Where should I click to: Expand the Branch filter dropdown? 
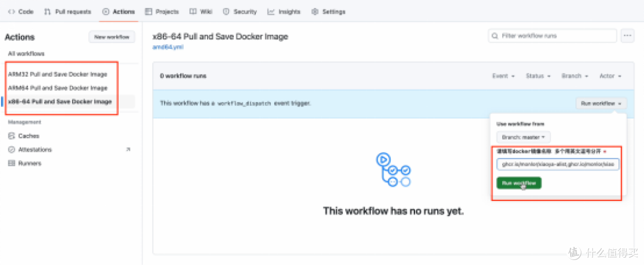point(575,76)
